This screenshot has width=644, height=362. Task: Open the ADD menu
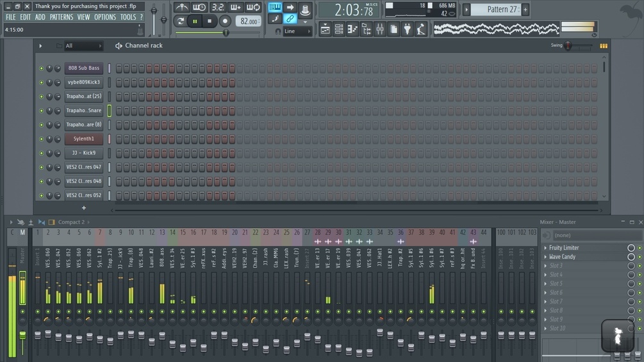pos(40,17)
